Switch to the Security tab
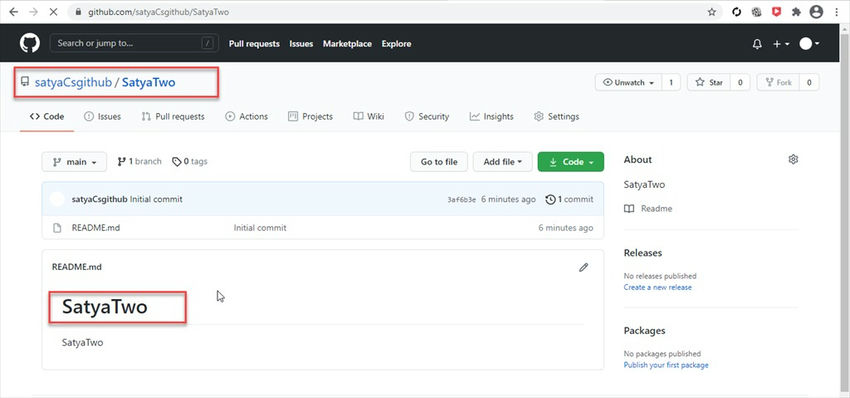The image size is (850, 398). (x=427, y=117)
